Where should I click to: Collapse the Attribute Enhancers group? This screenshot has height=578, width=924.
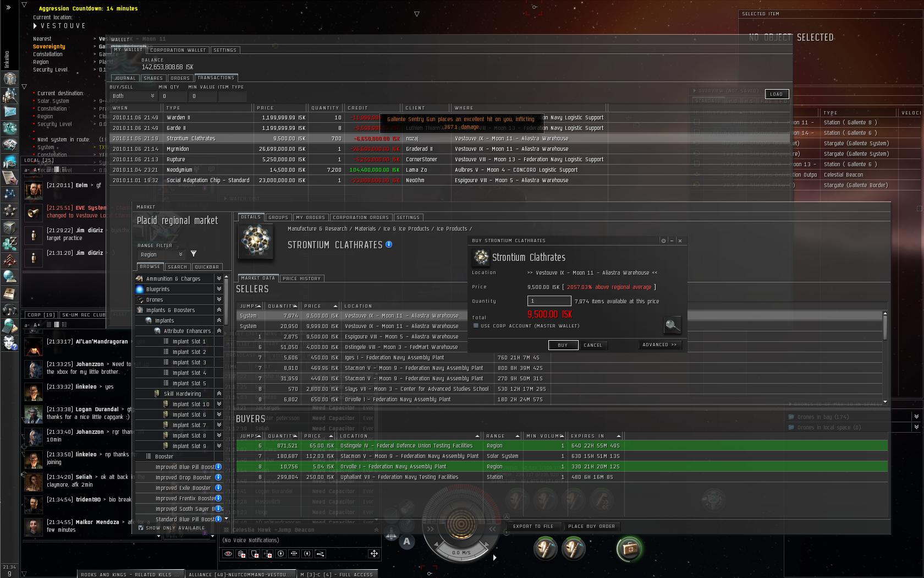click(219, 331)
